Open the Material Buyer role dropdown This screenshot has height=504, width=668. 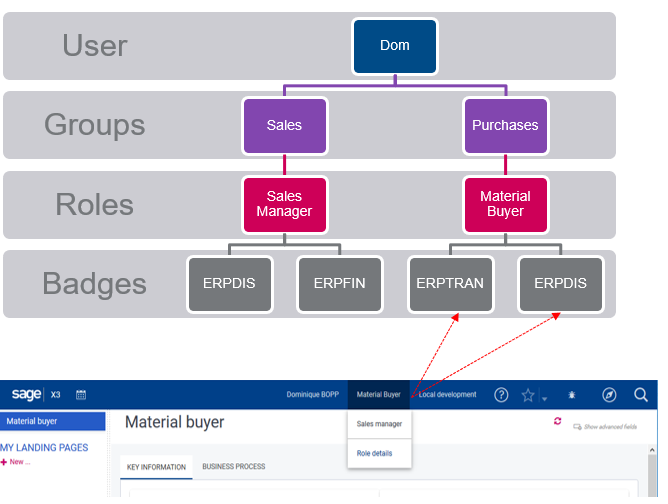click(378, 395)
